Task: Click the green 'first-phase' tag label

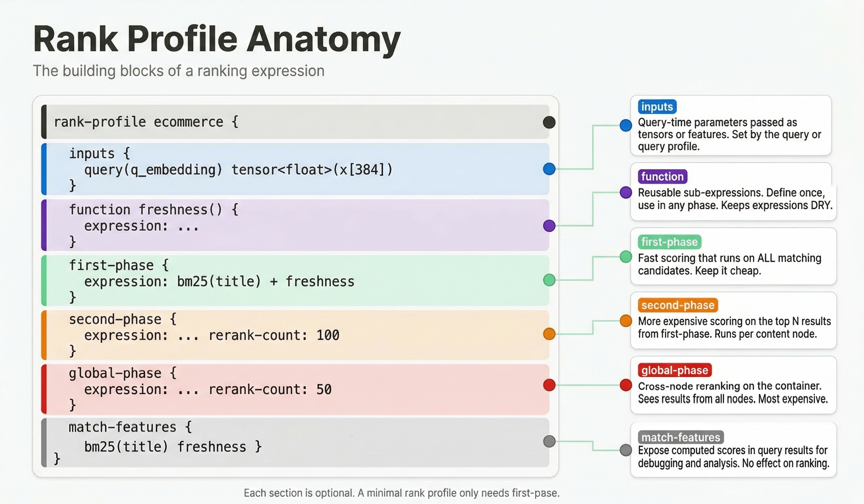Action: point(669,242)
